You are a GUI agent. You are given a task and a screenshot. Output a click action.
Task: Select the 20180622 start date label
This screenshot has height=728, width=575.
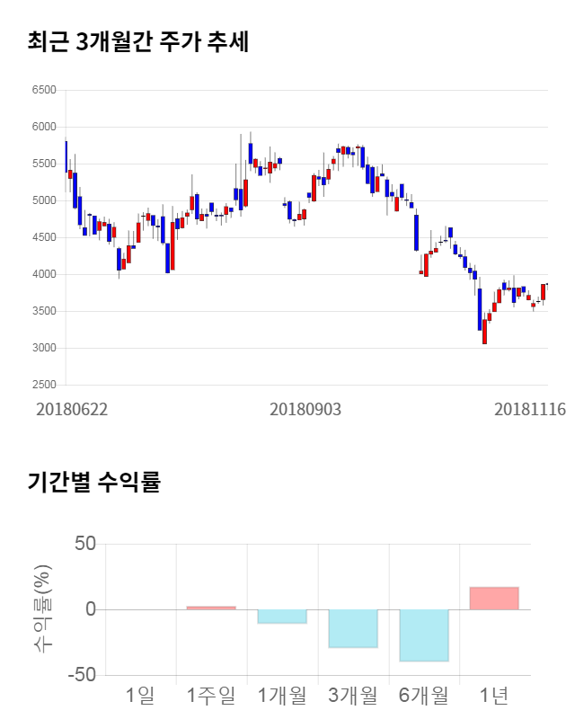(72, 409)
